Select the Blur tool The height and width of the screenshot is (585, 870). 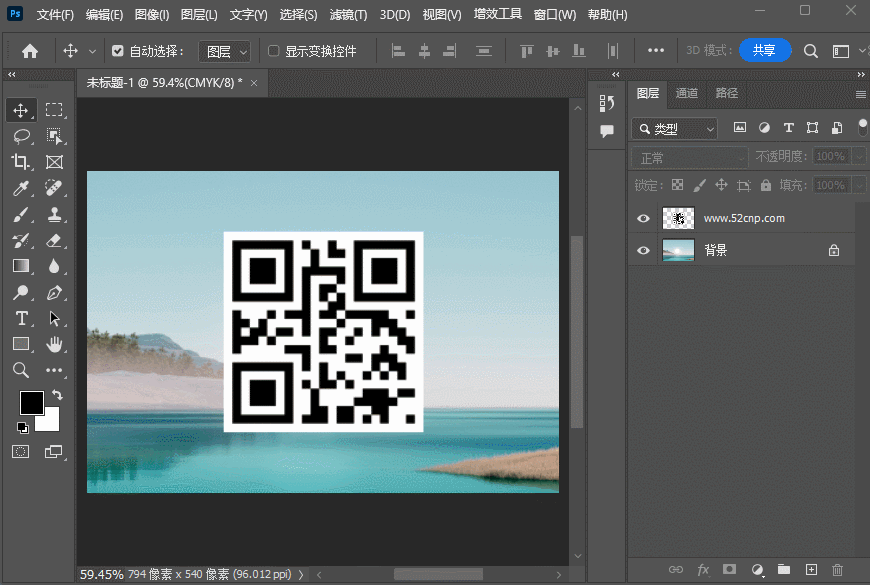tap(54, 266)
